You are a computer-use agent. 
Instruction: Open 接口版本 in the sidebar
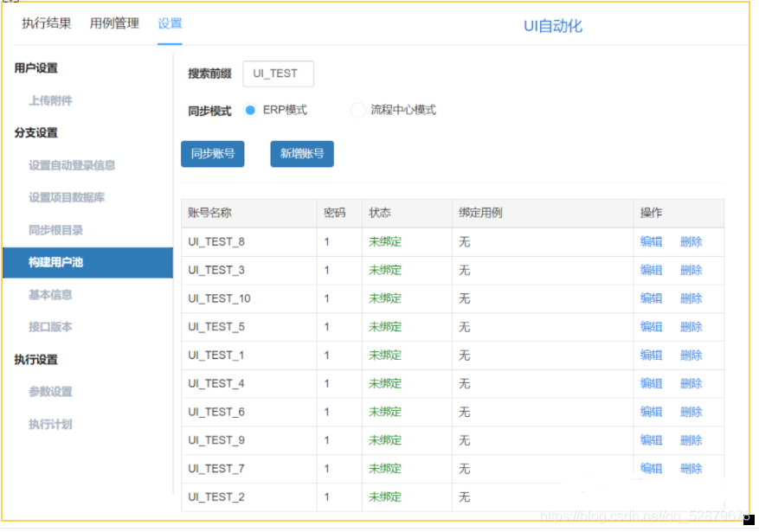[50, 327]
